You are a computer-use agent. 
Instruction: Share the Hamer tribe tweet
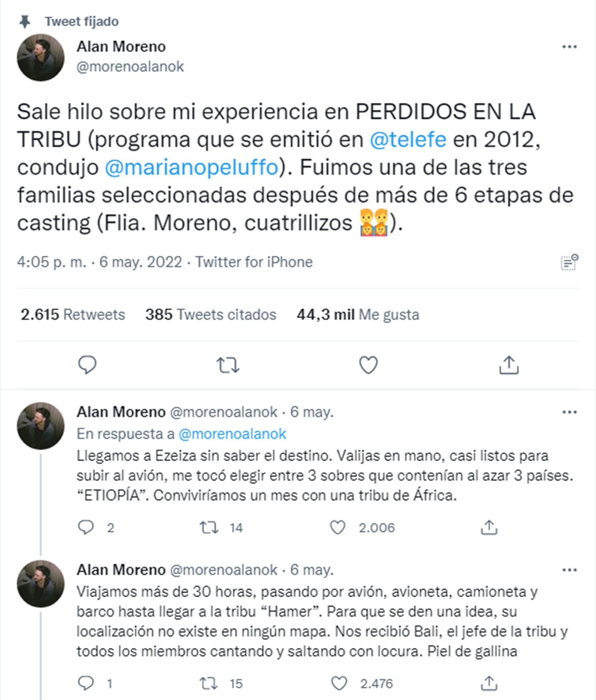click(x=489, y=684)
